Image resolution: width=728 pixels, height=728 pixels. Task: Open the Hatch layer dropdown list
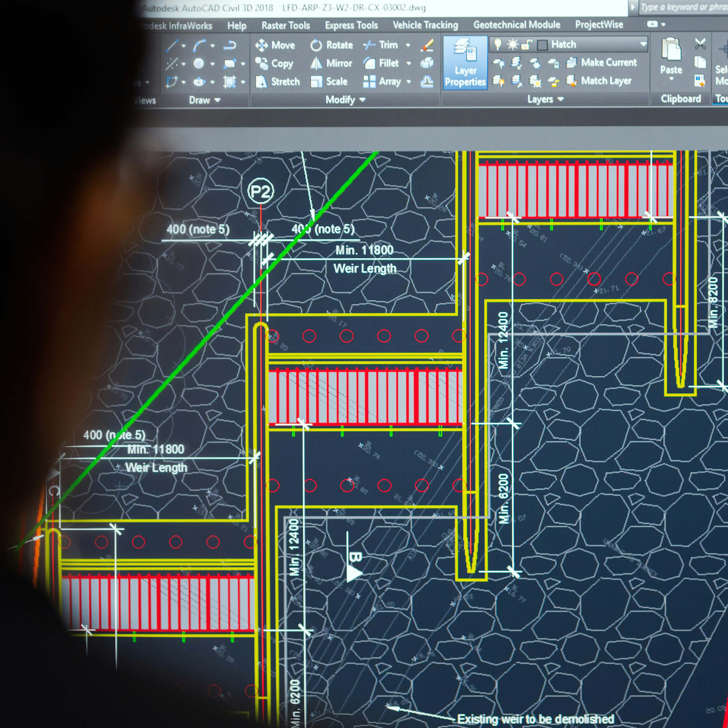tap(643, 44)
